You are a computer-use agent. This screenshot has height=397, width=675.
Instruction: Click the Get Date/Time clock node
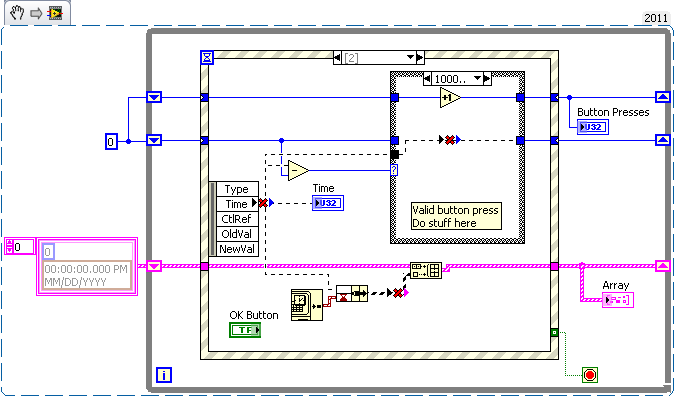307,305
